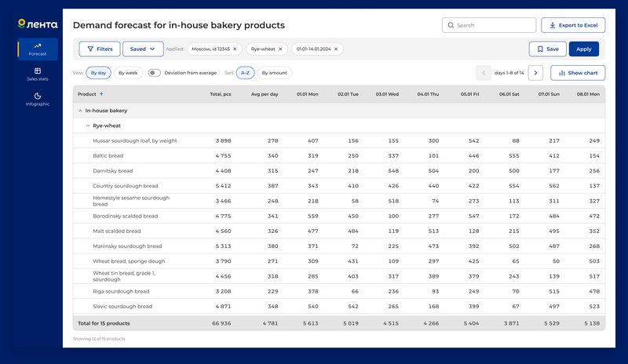Select Wheat bread, sponge dough row

(x=339, y=261)
